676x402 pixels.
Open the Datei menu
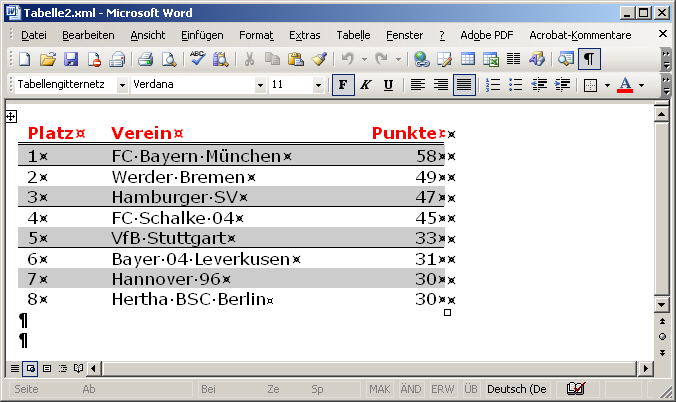(34, 35)
